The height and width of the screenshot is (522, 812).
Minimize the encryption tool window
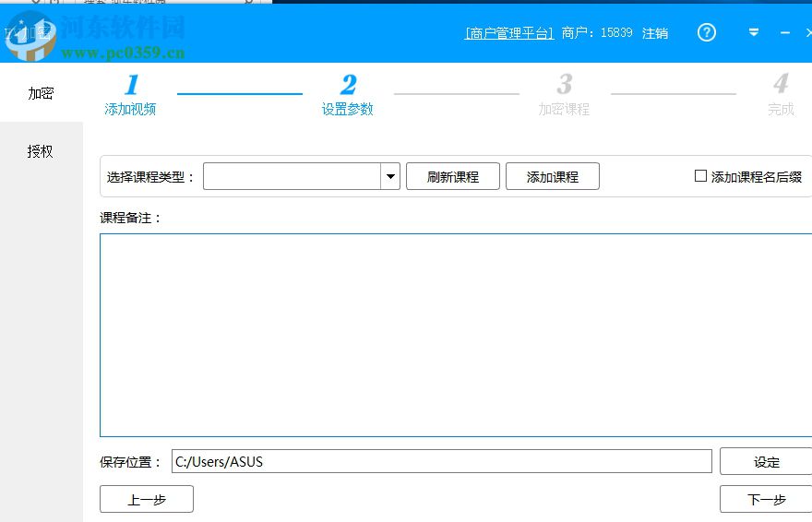click(785, 32)
